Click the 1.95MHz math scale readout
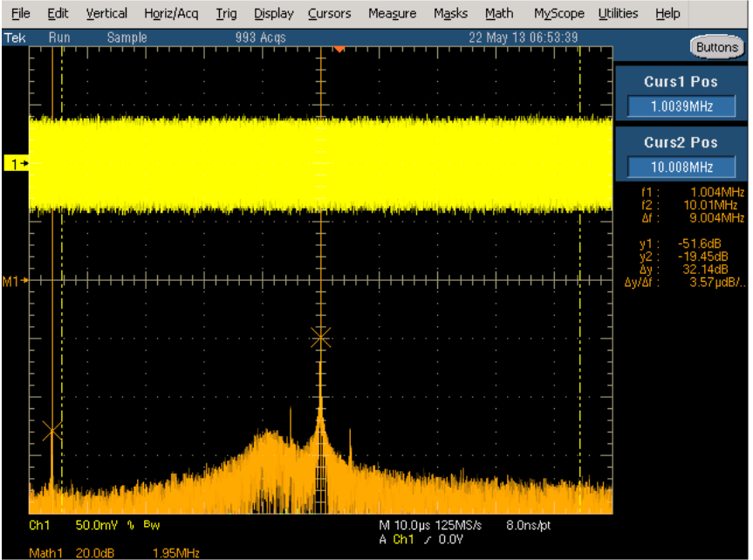 tap(176, 553)
